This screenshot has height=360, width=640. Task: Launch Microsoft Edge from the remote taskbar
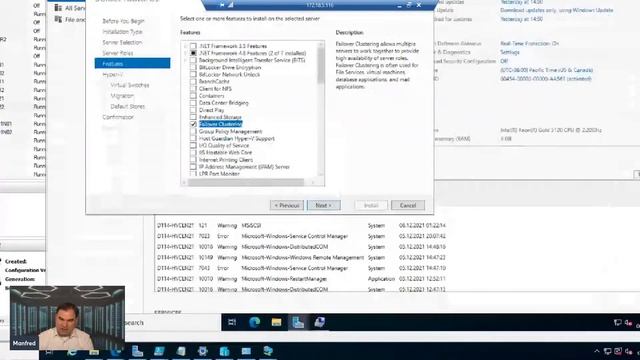pos(255,322)
